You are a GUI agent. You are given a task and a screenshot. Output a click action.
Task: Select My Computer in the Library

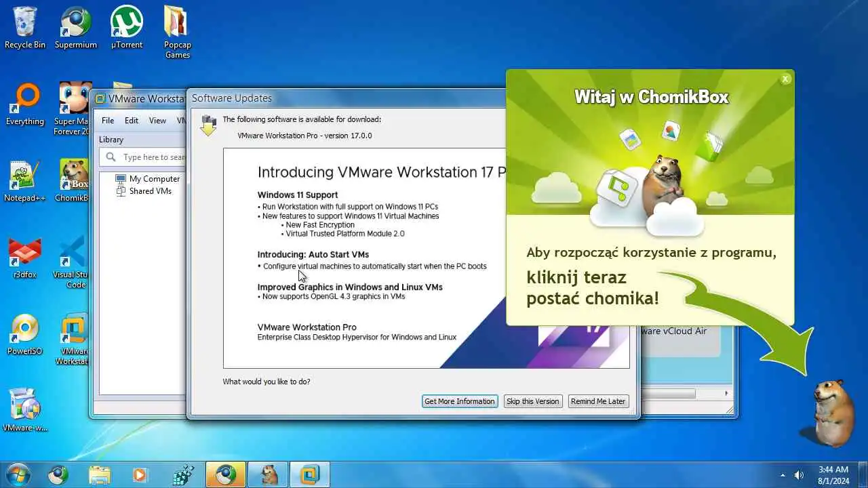(x=148, y=179)
